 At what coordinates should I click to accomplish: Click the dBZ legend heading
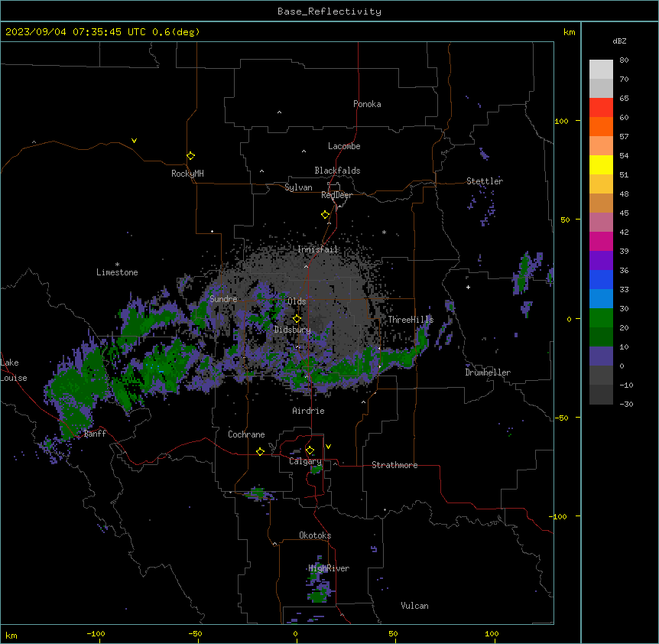(x=619, y=41)
